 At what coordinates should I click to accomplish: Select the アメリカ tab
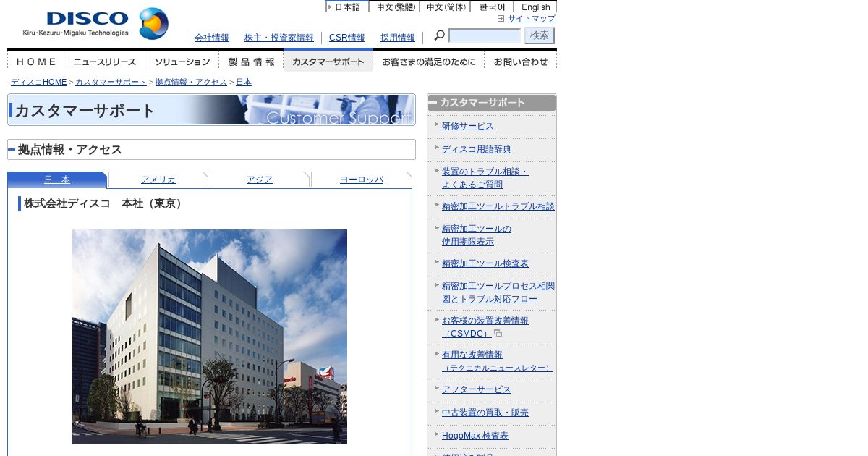tap(158, 180)
